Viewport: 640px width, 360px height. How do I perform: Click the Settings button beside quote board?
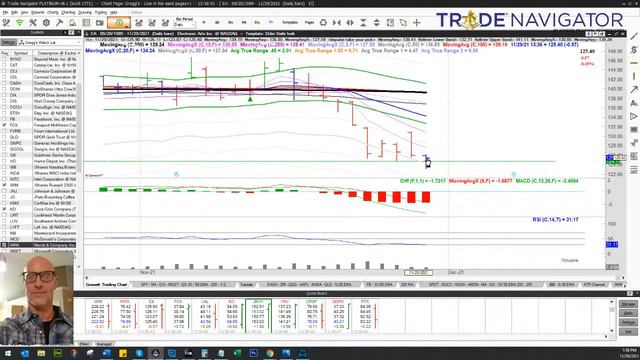pyautogui.click(x=628, y=322)
